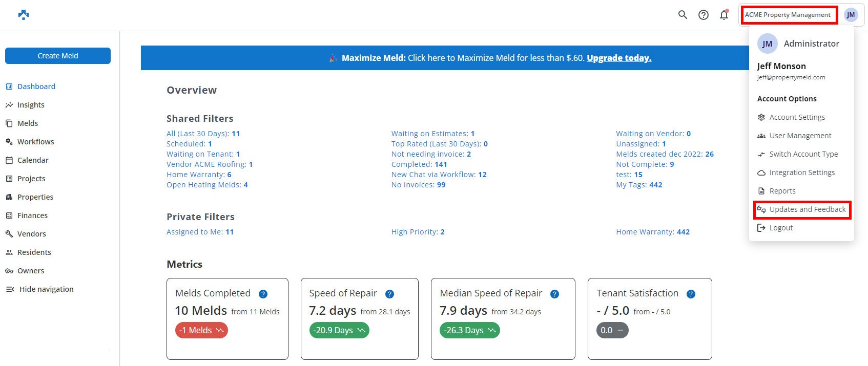Log out via Logout option
The image size is (868, 366).
pyautogui.click(x=780, y=228)
